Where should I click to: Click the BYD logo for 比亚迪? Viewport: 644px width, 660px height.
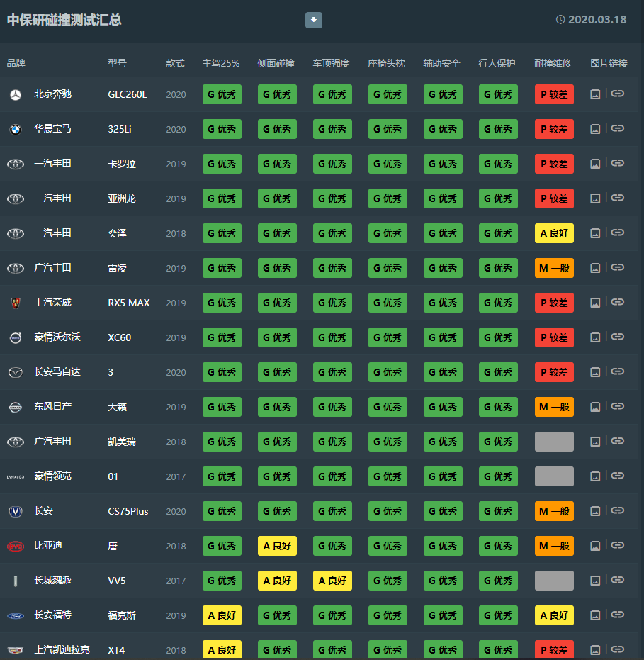pos(16,547)
